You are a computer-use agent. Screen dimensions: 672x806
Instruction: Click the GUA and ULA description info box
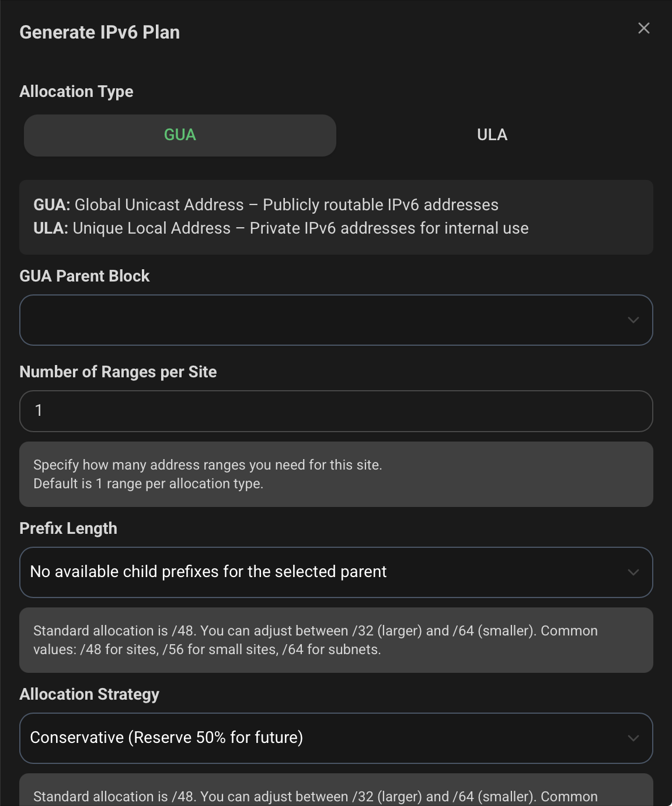pyautogui.click(x=336, y=217)
